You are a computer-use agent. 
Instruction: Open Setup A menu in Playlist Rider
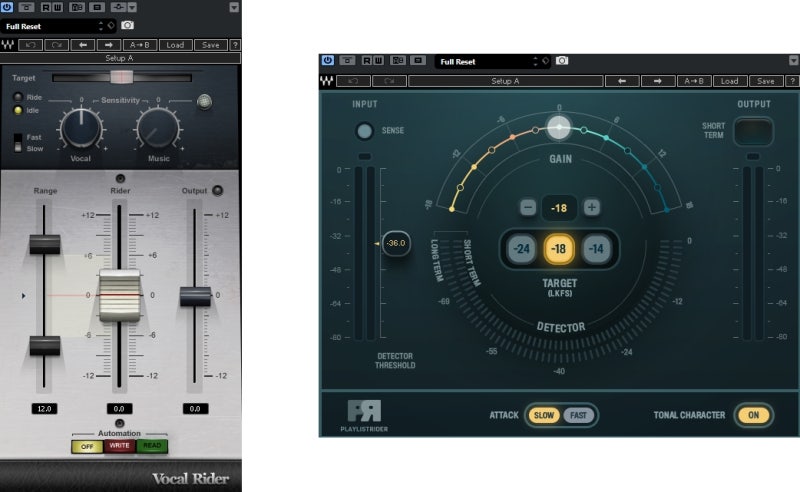[x=506, y=81]
